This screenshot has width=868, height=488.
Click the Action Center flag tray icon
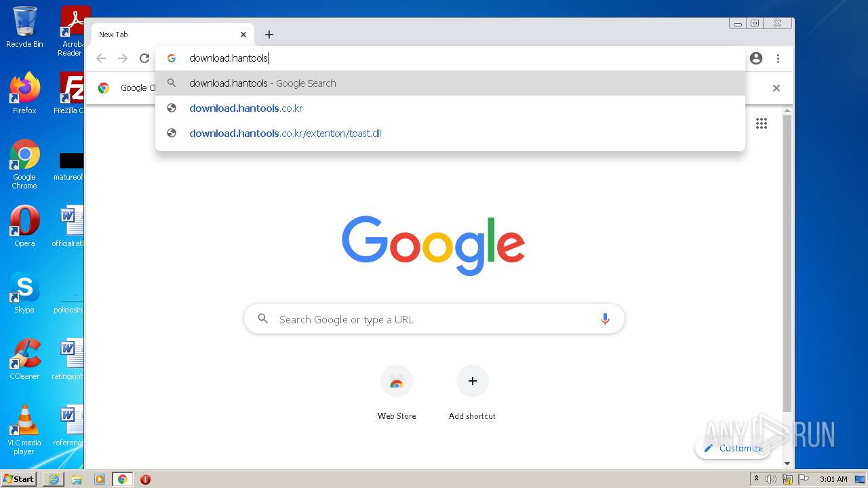click(x=804, y=479)
